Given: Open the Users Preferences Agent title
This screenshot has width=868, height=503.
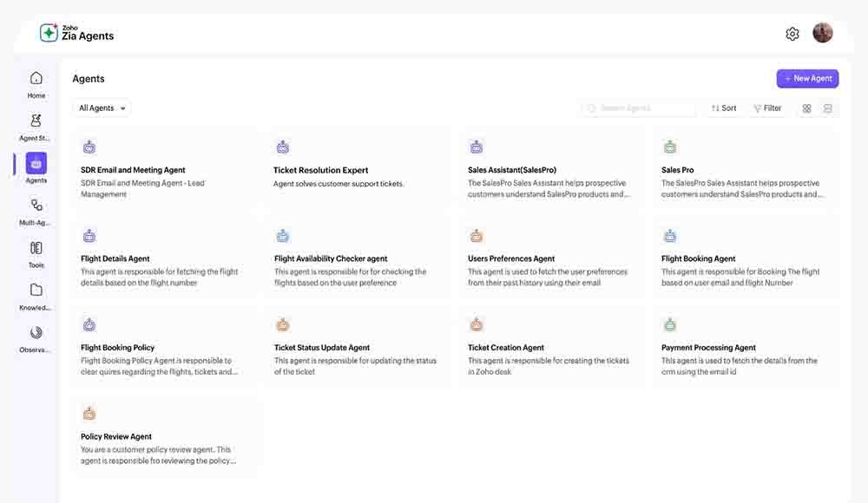Looking at the screenshot, I should coord(511,258).
